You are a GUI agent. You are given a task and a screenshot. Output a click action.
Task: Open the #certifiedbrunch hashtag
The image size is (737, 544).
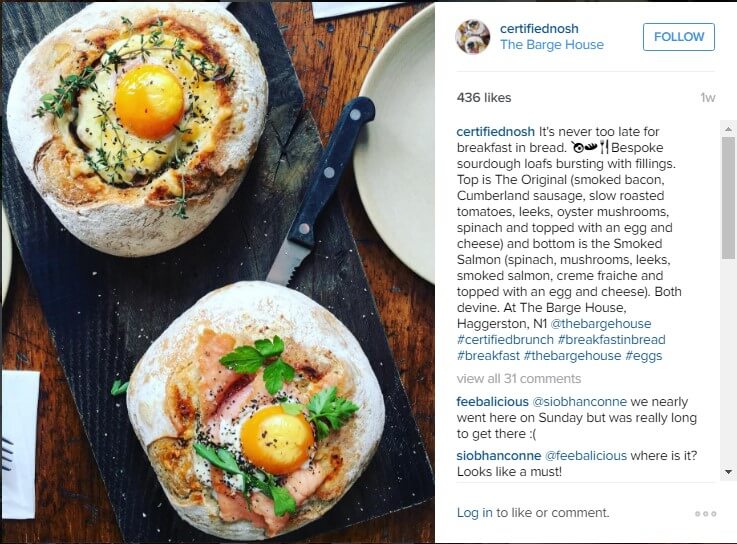(505, 339)
